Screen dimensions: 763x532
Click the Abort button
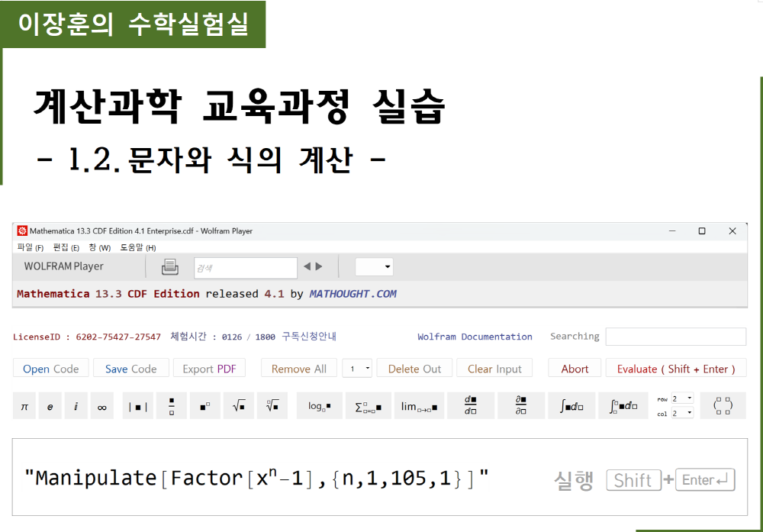click(575, 369)
